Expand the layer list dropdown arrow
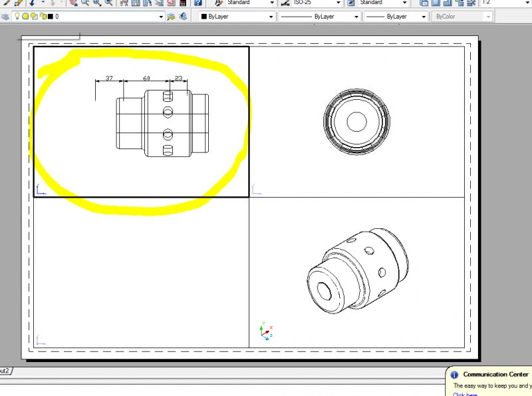 [161, 16]
